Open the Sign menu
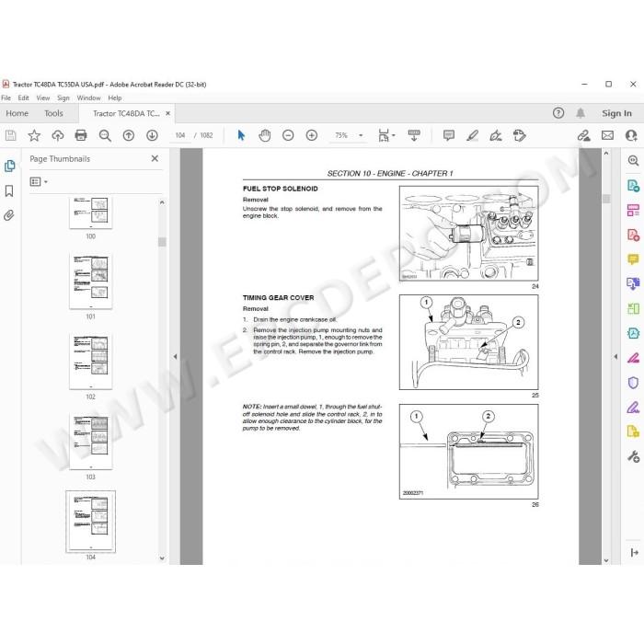The height and width of the screenshot is (644, 644). [63, 98]
